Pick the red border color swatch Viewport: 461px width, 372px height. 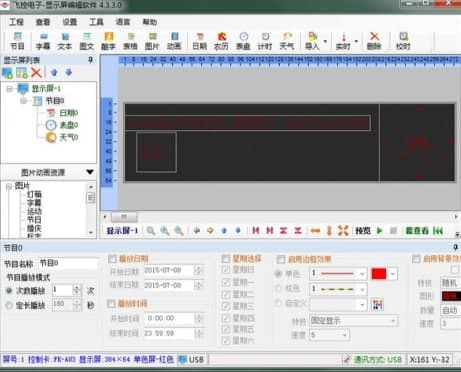pos(379,274)
